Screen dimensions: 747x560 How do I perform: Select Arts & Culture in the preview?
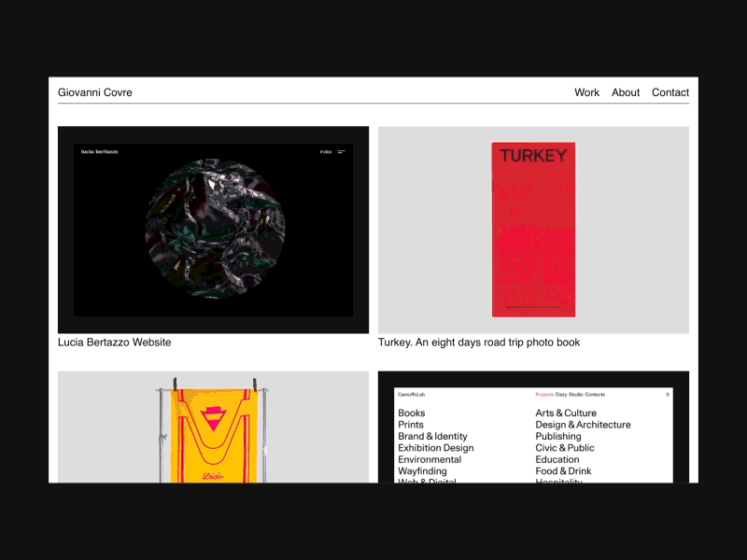coord(566,413)
